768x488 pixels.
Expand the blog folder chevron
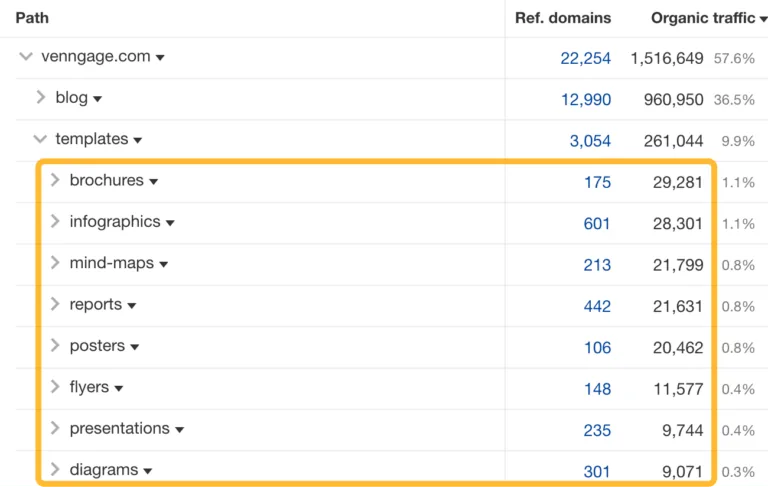[x=41, y=97]
